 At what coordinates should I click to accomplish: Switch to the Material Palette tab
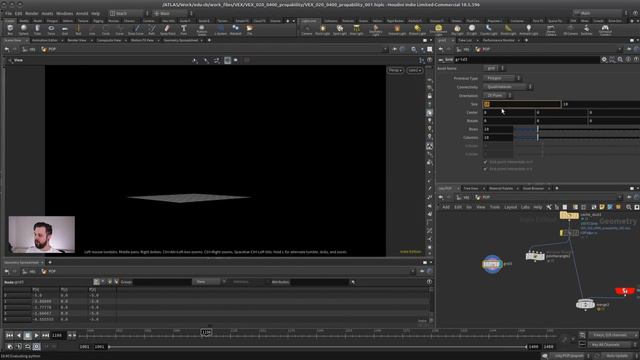coord(501,188)
